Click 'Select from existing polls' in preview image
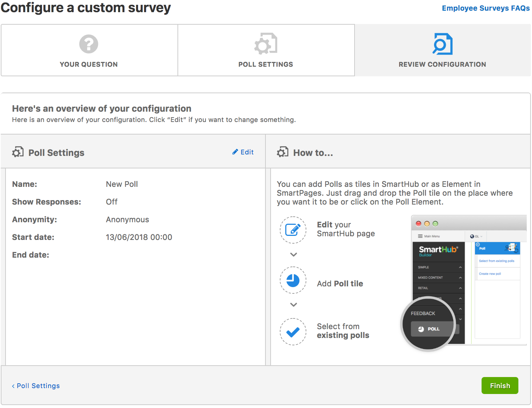Image resolution: width=532 pixels, height=408 pixels. (496, 261)
